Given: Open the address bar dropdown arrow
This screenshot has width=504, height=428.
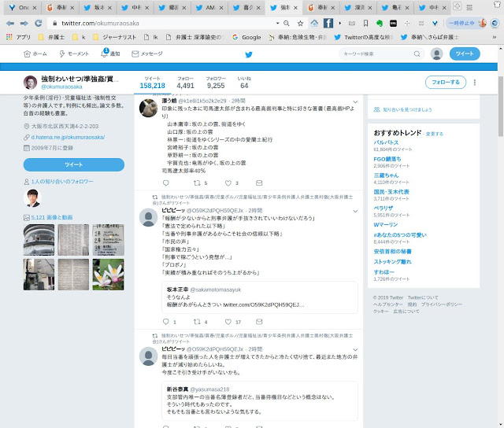Looking at the screenshot, I should click(x=277, y=23).
